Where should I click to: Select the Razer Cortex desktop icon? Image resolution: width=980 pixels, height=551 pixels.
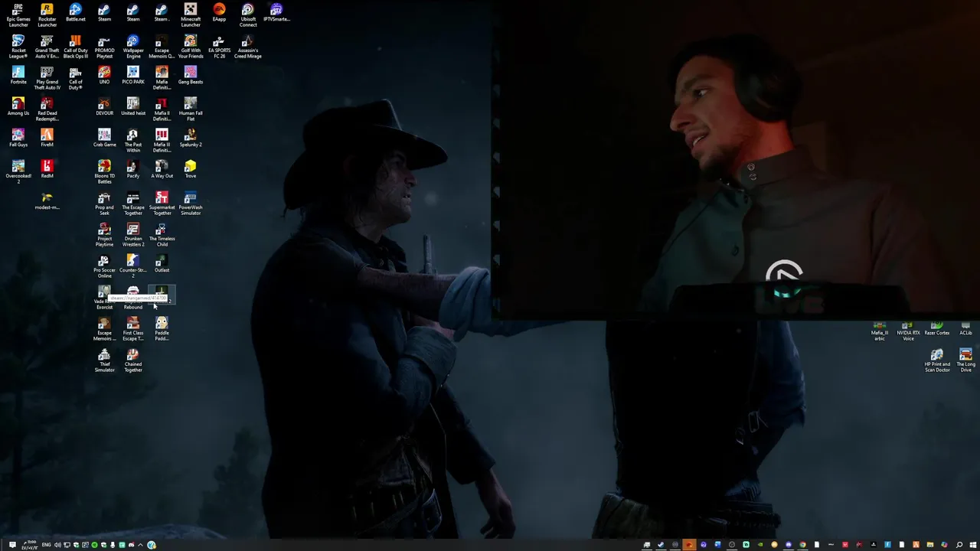[937, 329]
